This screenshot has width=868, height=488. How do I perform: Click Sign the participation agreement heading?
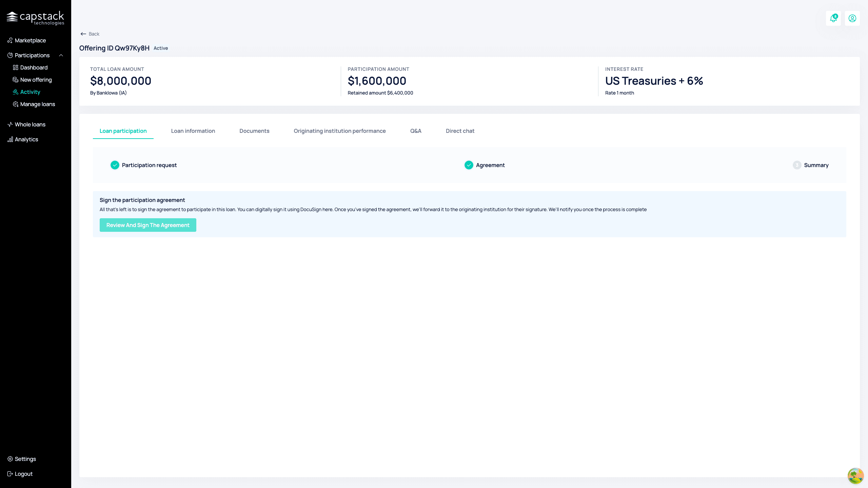[142, 200]
